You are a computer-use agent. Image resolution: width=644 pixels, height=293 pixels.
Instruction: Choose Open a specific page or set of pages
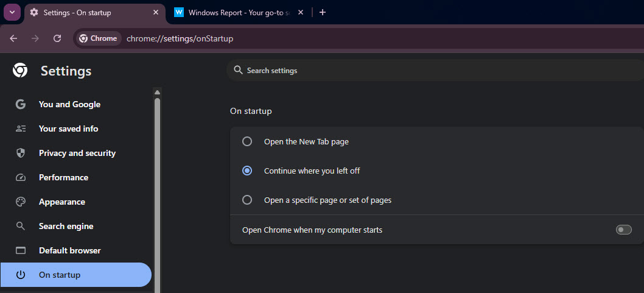coord(247,200)
